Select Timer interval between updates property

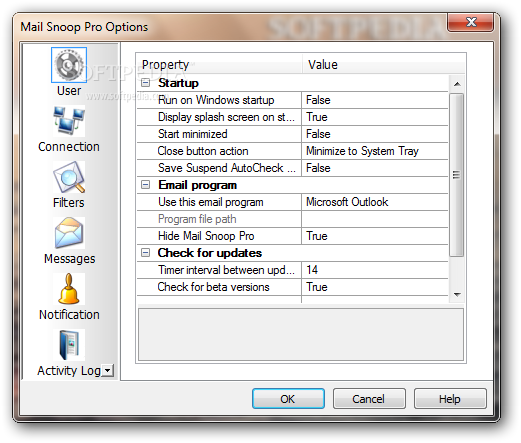pos(219,270)
